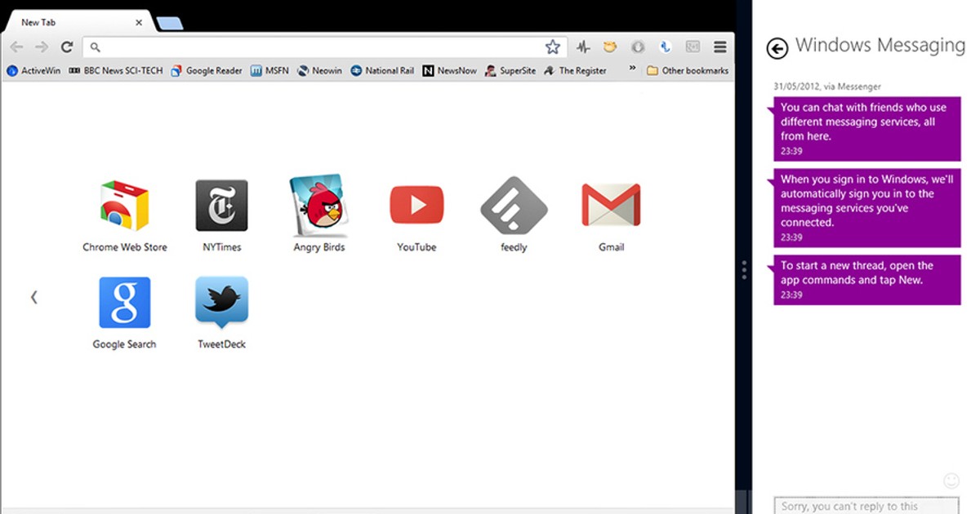Toggle bookmarking with the star icon
The image size is (980, 514).
(553, 47)
